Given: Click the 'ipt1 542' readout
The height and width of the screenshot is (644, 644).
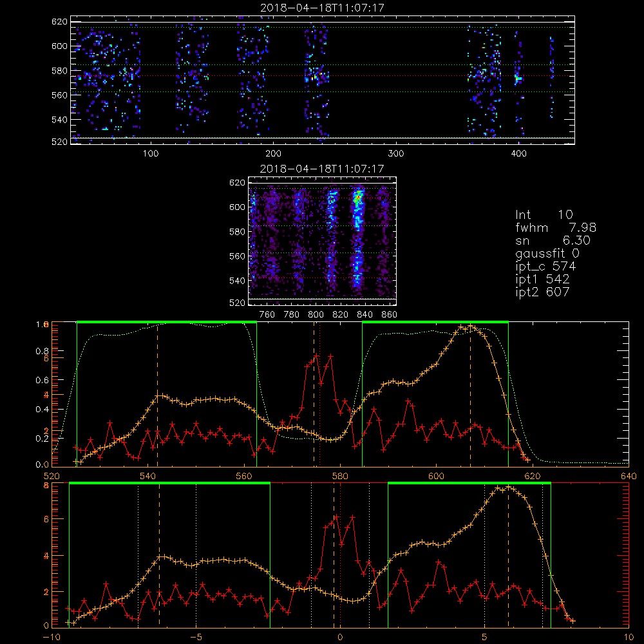Looking at the screenshot, I should (x=542, y=279).
